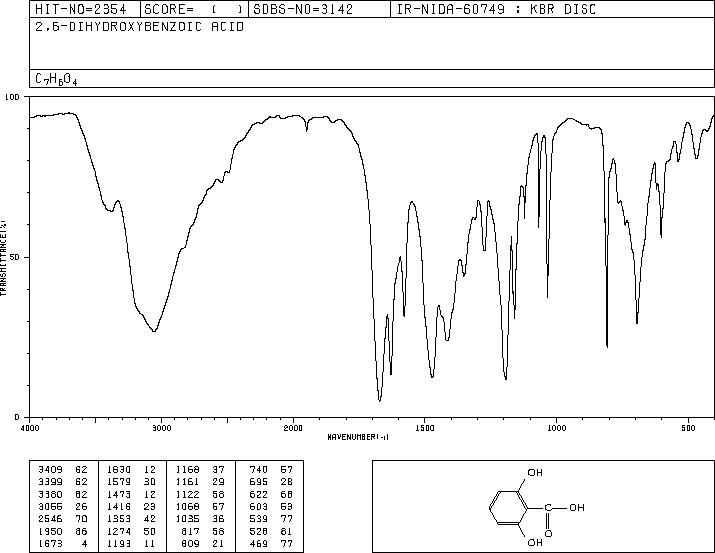The height and width of the screenshot is (553, 715).
Task: Select the 1416 peak entry in table
Action: (x=132, y=506)
